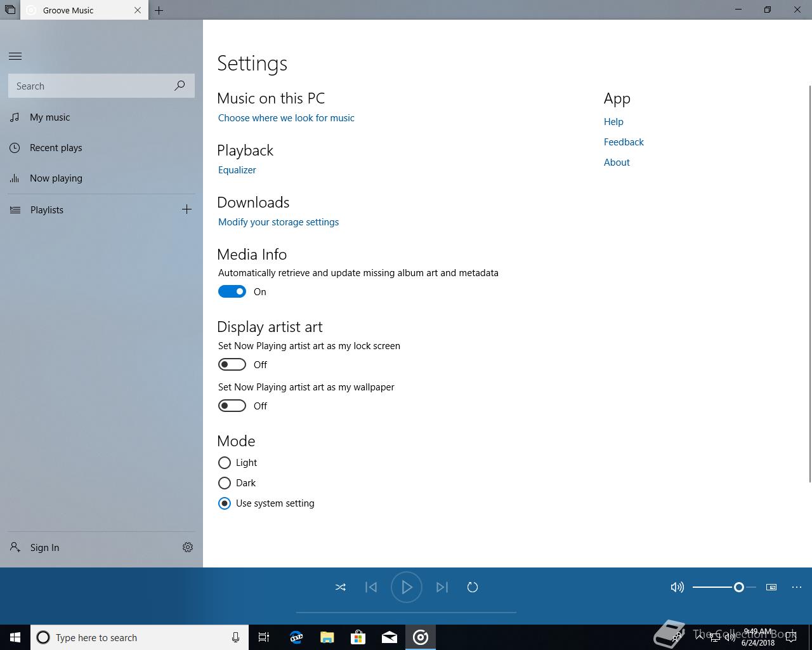Click the Search input field
The image size is (812, 650).
point(101,86)
